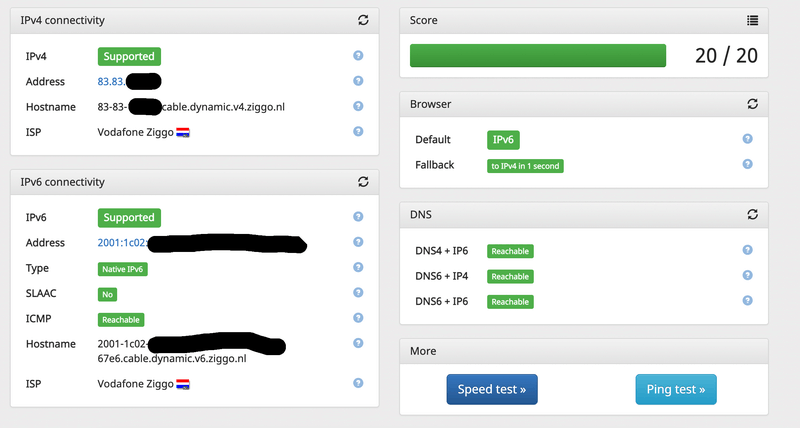Image resolution: width=800 pixels, height=428 pixels.
Task: Refresh the IPv4 connectivity panel
Action: pos(364,20)
